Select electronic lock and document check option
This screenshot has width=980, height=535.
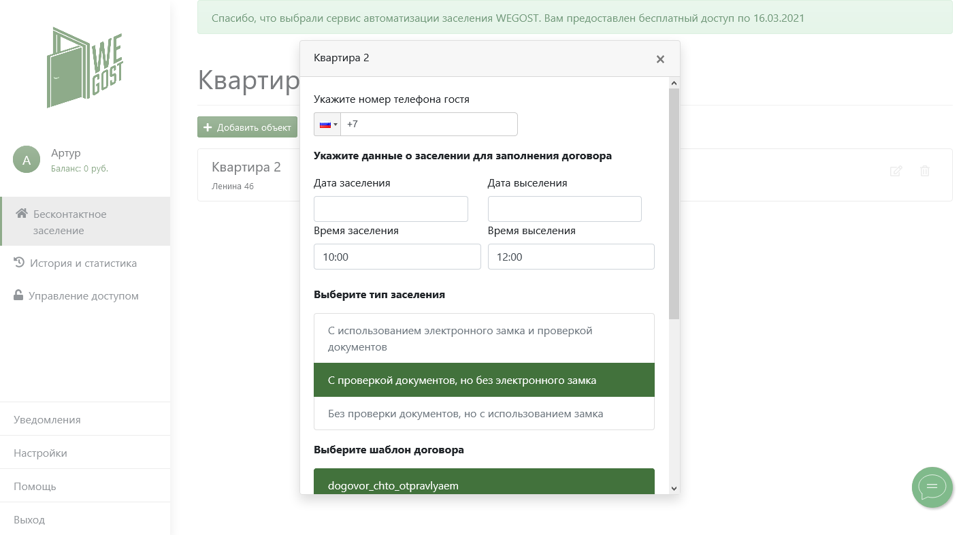coord(484,338)
